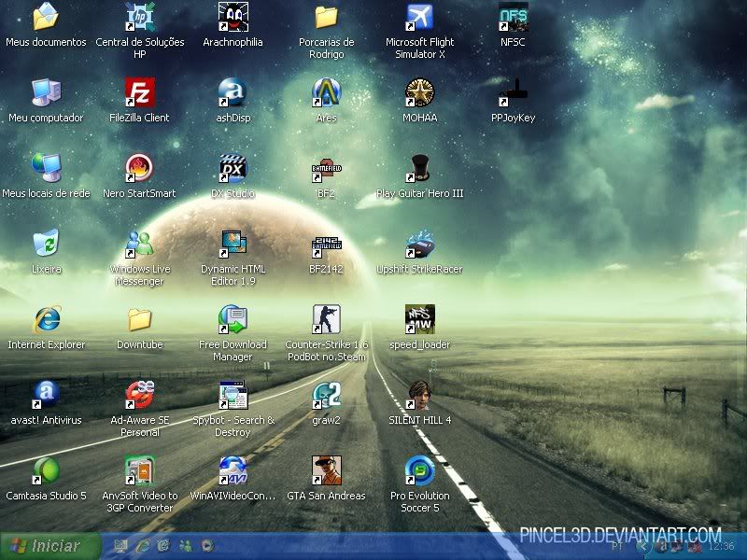The image size is (747, 560).
Task: Click the PT language indicator in taskbar
Action: 617,547
